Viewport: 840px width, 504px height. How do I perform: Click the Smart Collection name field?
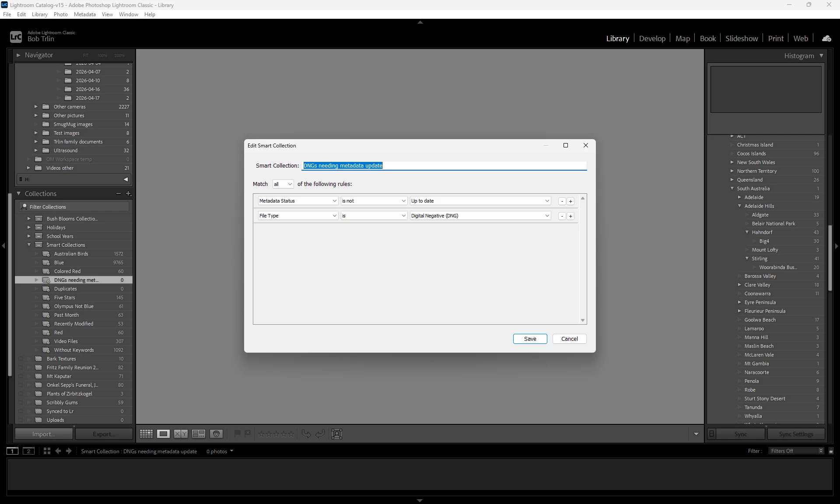coord(444,166)
